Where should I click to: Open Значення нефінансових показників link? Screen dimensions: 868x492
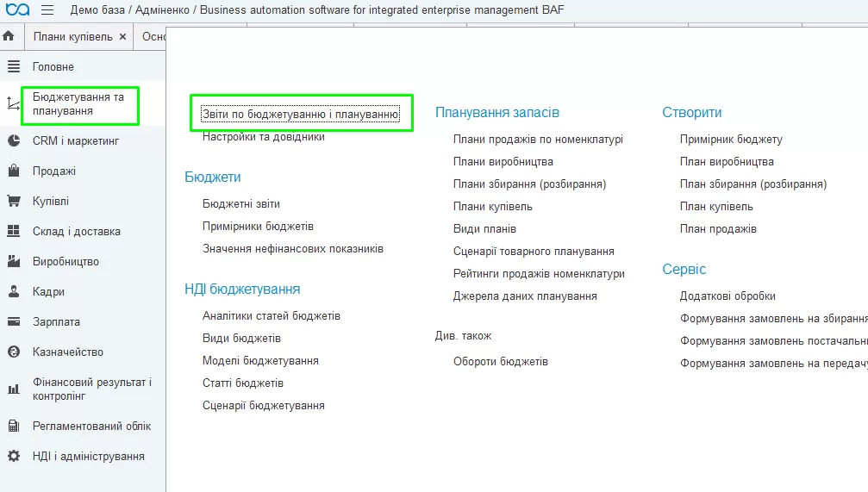pos(293,249)
